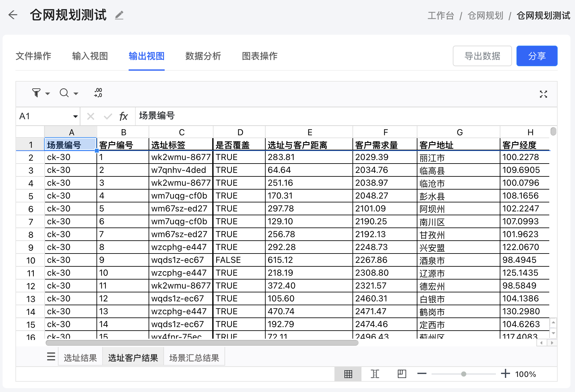The width and height of the screenshot is (575, 392).
Task: Toggle fullscreen with the expand icon
Action: (543, 94)
